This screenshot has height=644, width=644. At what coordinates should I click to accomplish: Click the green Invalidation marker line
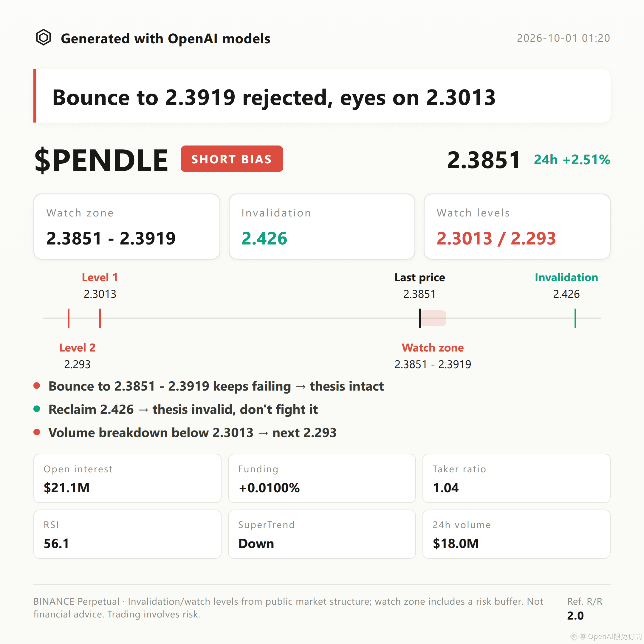(x=575, y=318)
